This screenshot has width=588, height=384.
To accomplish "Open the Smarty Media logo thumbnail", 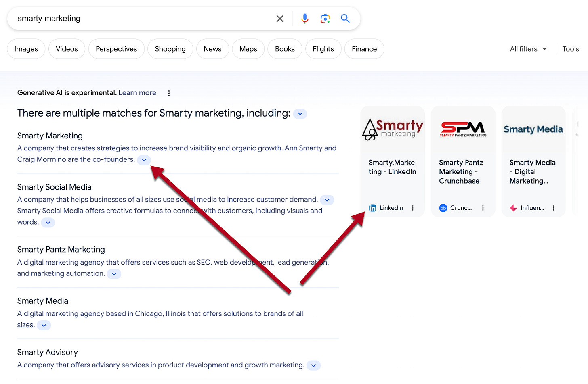I will (x=533, y=129).
